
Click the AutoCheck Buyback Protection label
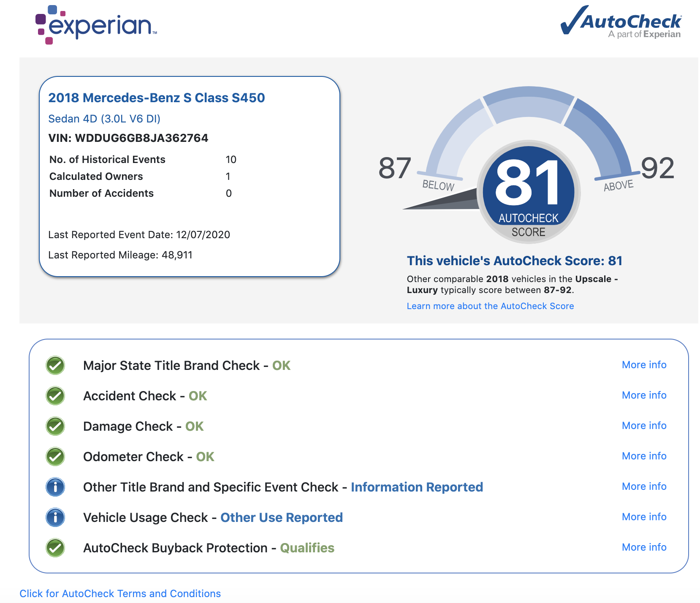[175, 548]
